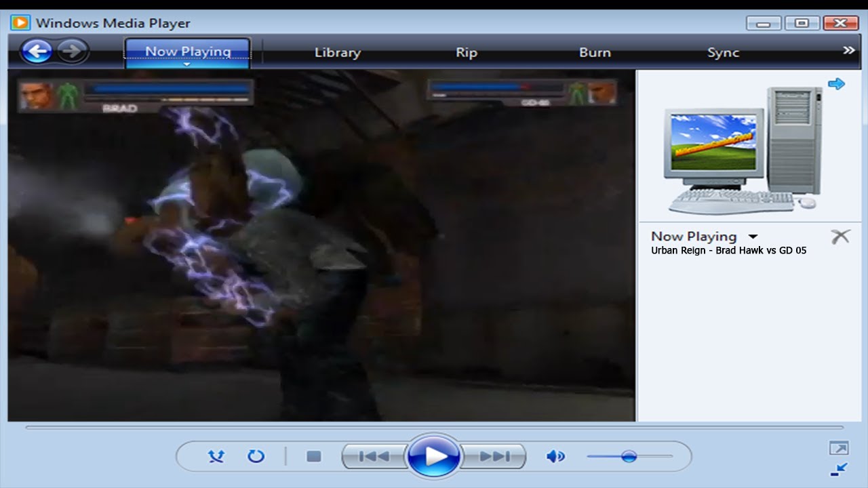Close the Windows Media Player window
This screenshot has height=488, width=868.
841,23
